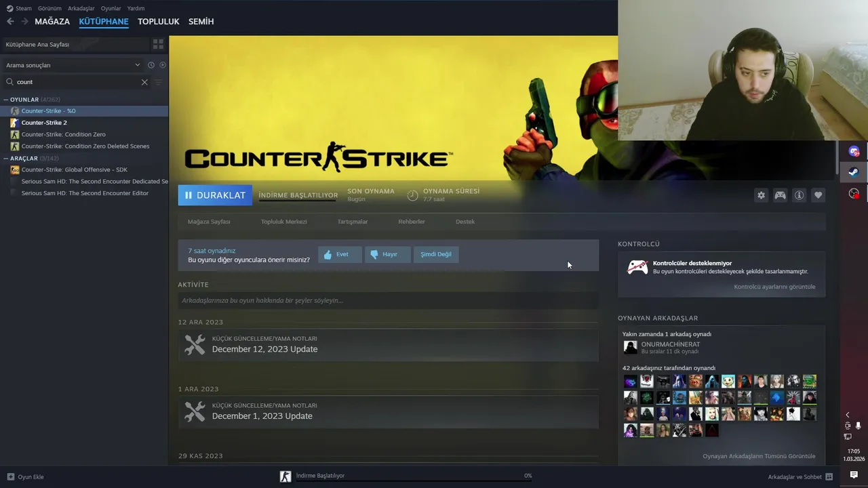Open the Destek tab
868x488 pixels.
pyautogui.click(x=465, y=222)
